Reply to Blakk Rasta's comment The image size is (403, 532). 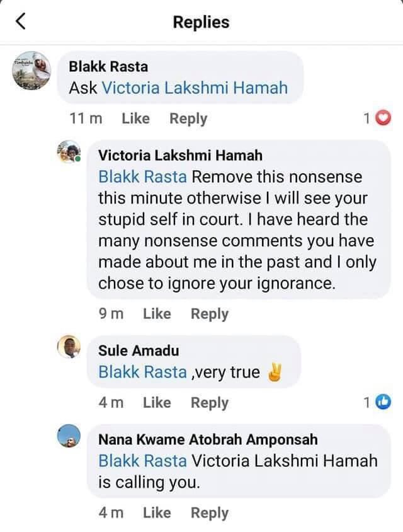click(x=188, y=119)
